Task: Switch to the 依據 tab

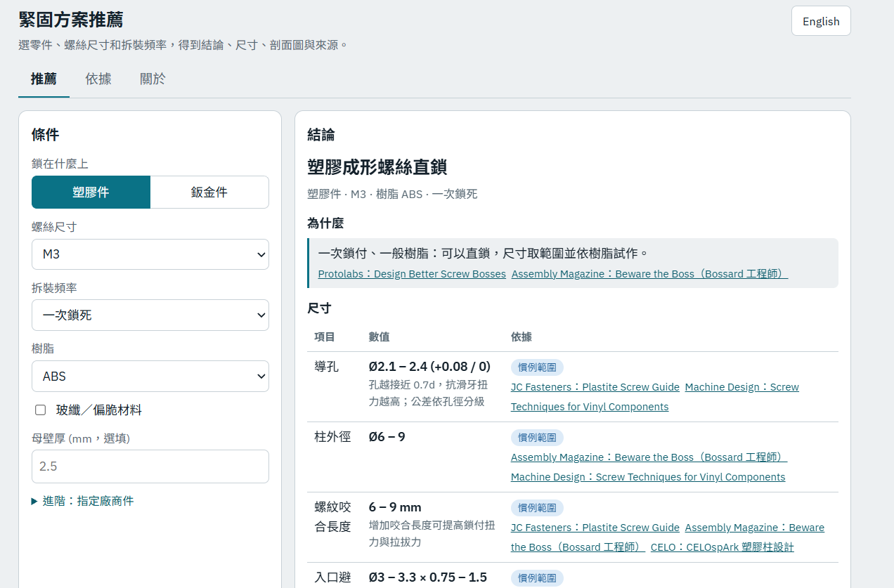Action: tap(98, 79)
